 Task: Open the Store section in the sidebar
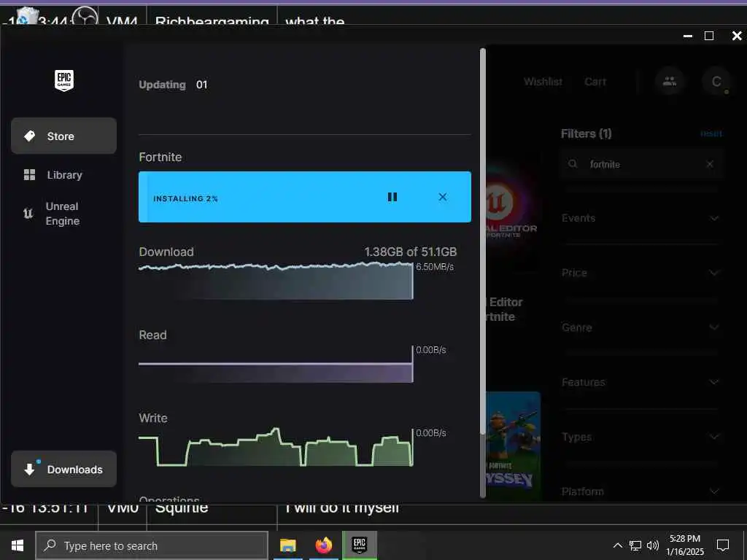tap(64, 136)
